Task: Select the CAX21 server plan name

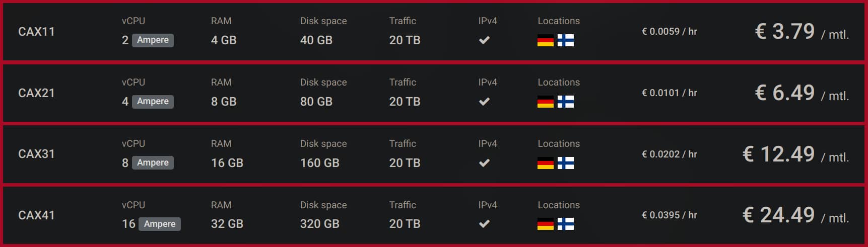Action: pos(36,93)
